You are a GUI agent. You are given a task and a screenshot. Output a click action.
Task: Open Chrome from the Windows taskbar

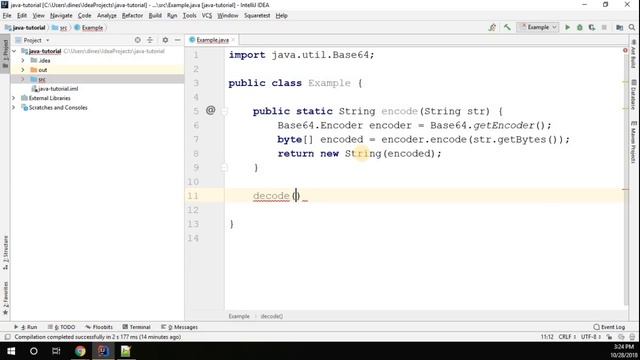(x=80, y=351)
